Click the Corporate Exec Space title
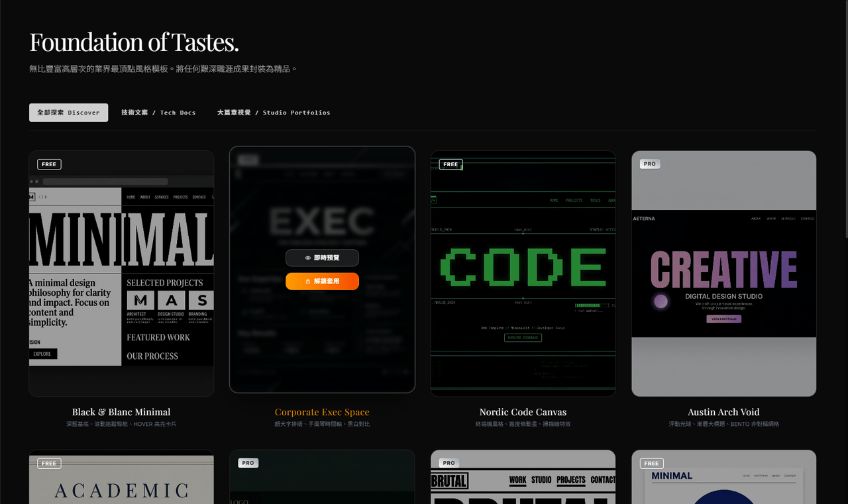The image size is (848, 504). pos(322,412)
